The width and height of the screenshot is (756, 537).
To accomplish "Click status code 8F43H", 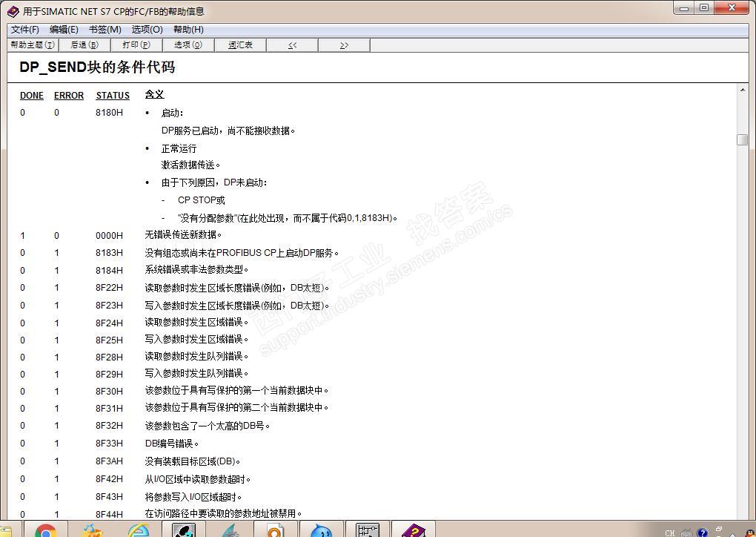I will tap(109, 496).
